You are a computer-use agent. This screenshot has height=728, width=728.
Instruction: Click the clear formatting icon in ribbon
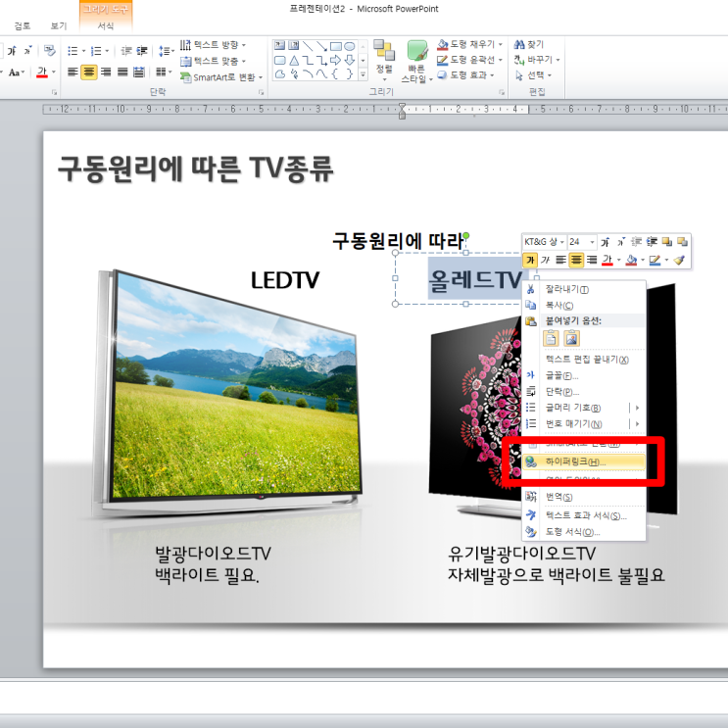pos(49,50)
